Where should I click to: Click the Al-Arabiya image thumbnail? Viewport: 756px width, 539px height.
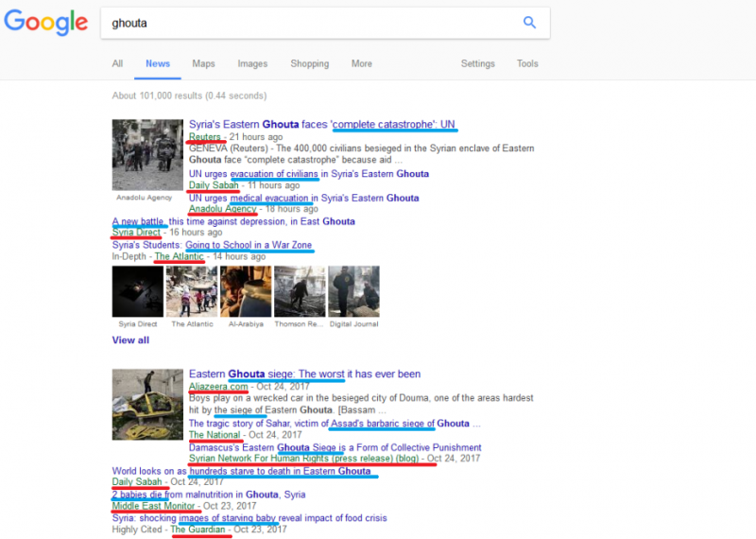[x=246, y=291]
